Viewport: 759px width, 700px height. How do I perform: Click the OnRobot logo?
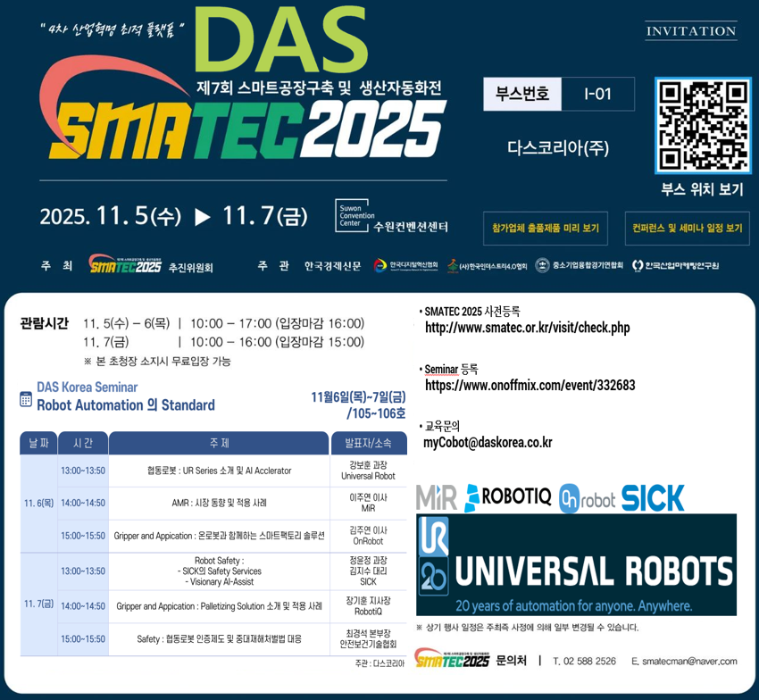[586, 498]
